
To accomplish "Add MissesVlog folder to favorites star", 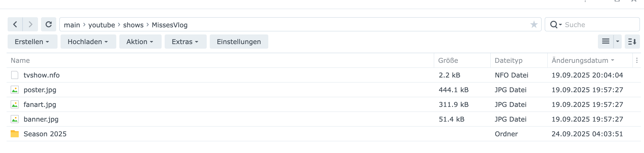I will coord(534,25).
